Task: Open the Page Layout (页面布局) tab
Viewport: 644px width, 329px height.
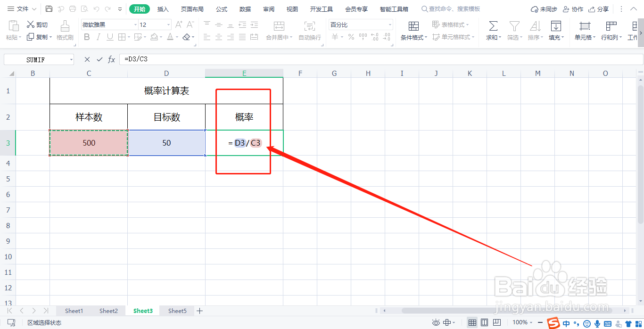Action: click(192, 9)
